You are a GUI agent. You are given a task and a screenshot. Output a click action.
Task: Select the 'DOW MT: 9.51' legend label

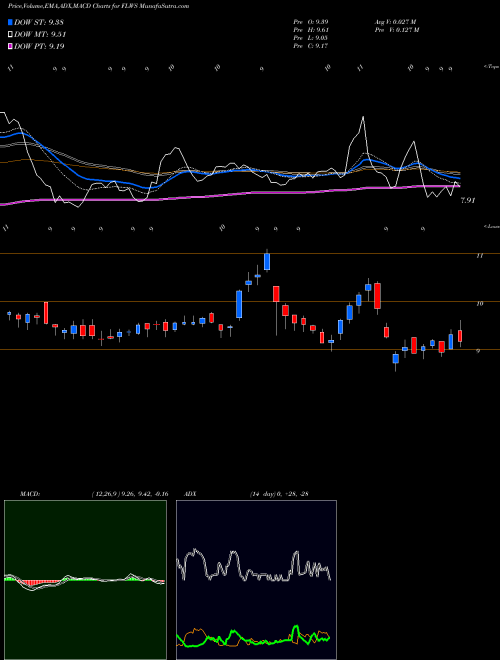pyautogui.click(x=40, y=35)
